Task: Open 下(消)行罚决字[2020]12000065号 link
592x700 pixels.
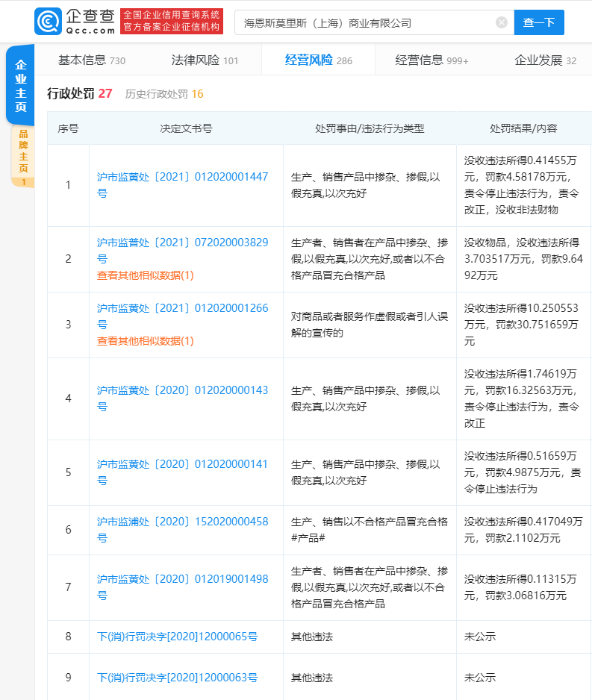Action: pyautogui.click(x=177, y=637)
